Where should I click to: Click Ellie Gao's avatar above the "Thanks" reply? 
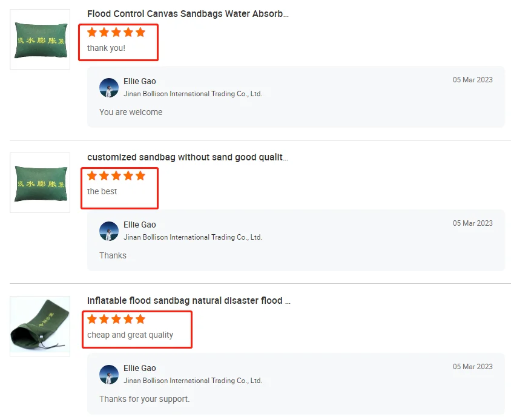click(x=109, y=231)
